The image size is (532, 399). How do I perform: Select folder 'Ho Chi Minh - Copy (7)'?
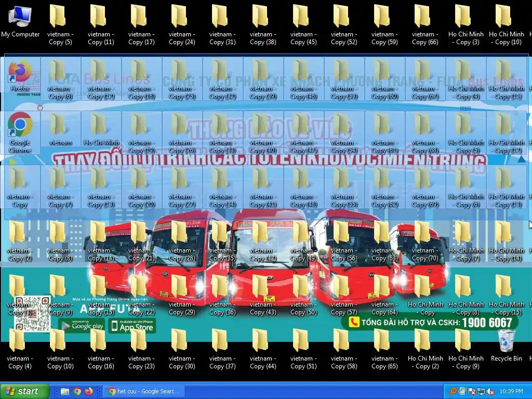[x=466, y=241]
